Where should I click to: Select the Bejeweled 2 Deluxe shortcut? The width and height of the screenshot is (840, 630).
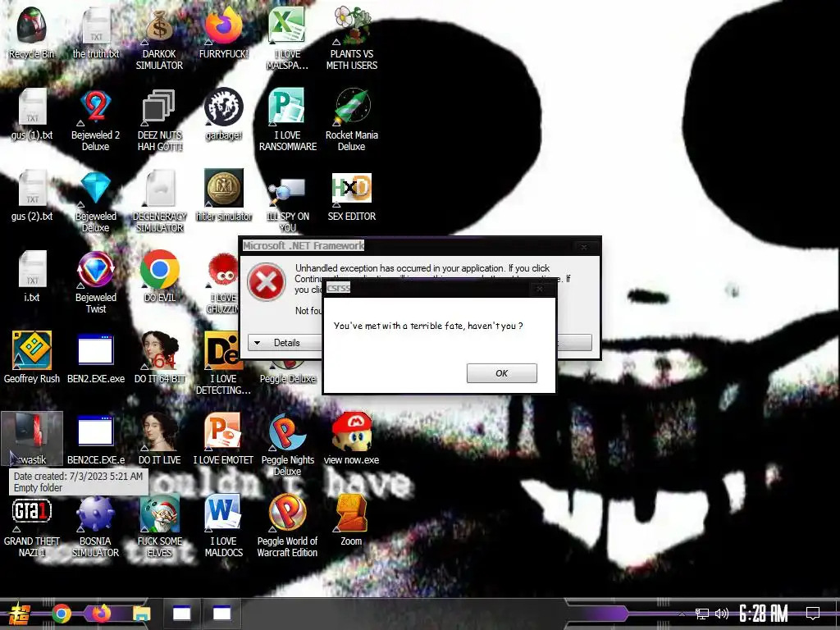96,120
